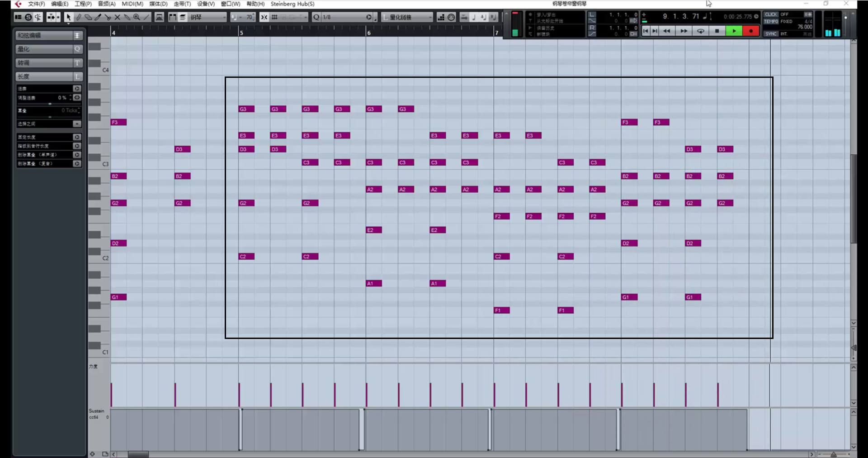The image size is (868, 458).
Task: Go to previous marker transport button
Action: pyautogui.click(x=646, y=31)
